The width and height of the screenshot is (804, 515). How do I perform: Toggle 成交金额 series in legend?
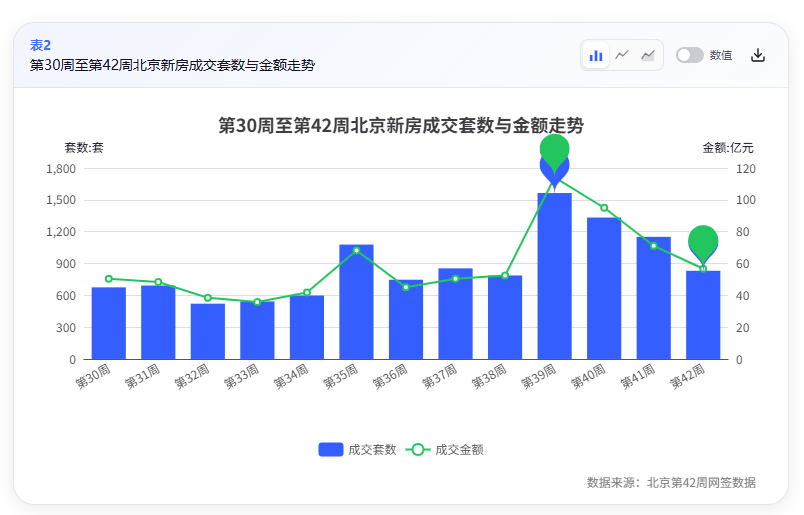coord(445,449)
